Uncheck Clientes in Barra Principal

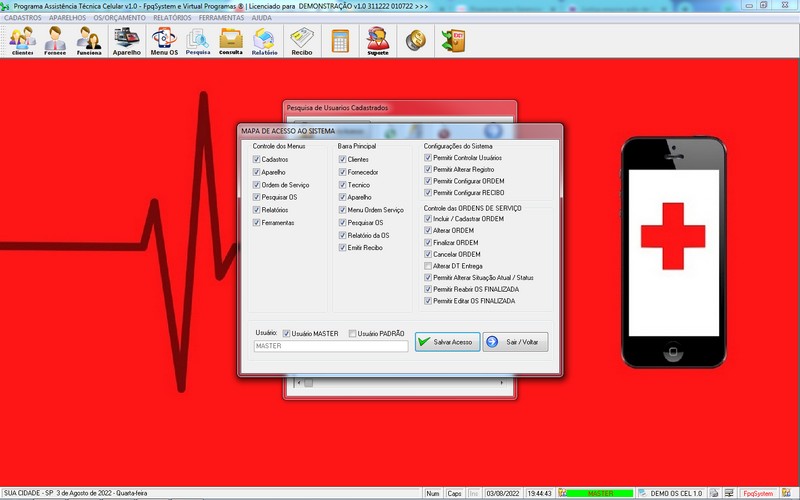(342, 159)
